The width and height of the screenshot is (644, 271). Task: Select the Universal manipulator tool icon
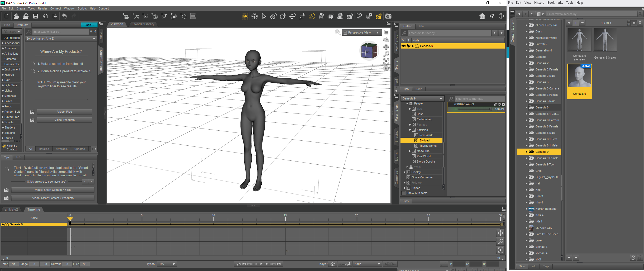click(274, 16)
